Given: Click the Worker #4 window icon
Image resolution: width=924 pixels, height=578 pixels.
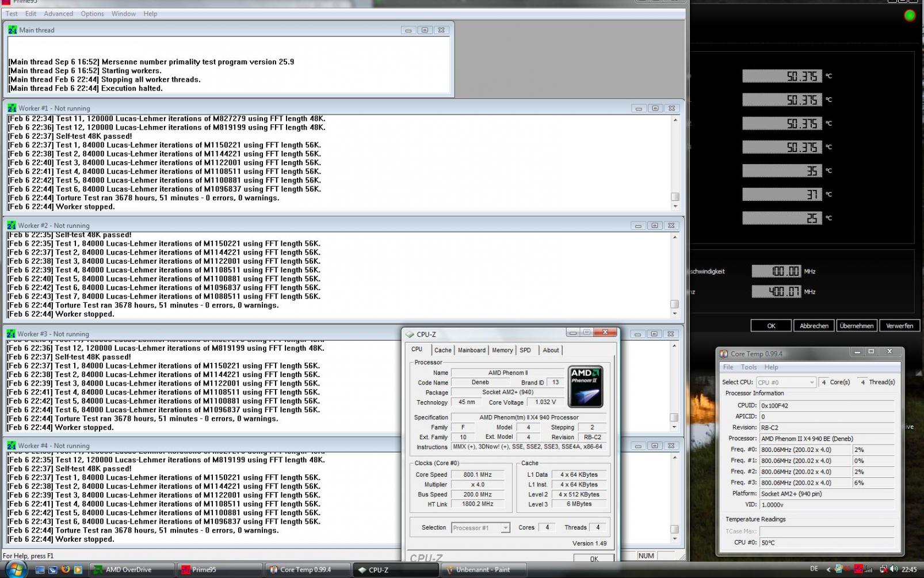Looking at the screenshot, I should 12,445.
